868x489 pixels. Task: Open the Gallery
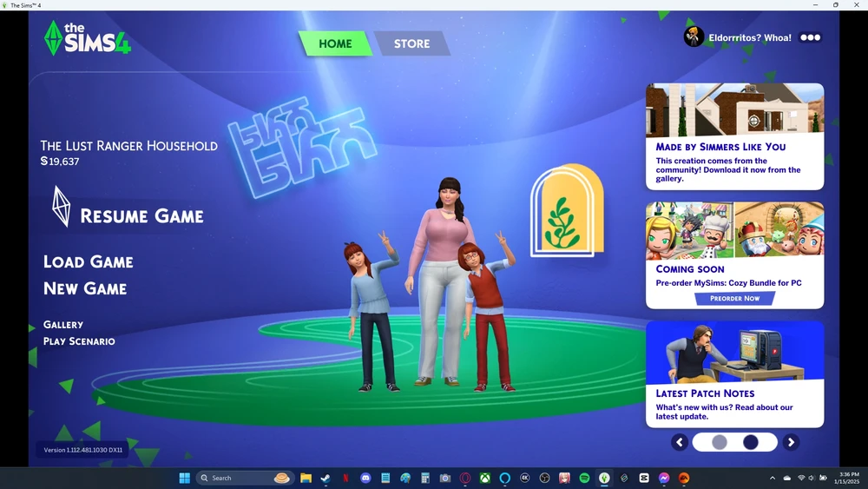(63, 325)
